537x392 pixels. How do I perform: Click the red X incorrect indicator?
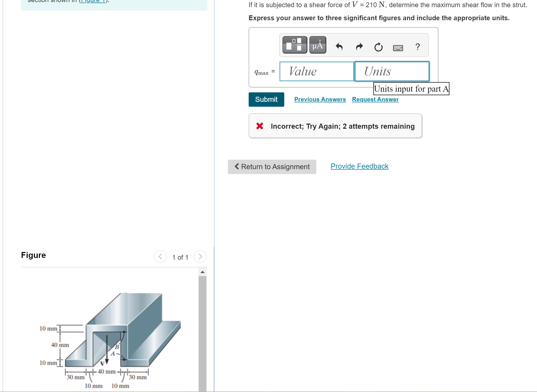click(259, 126)
